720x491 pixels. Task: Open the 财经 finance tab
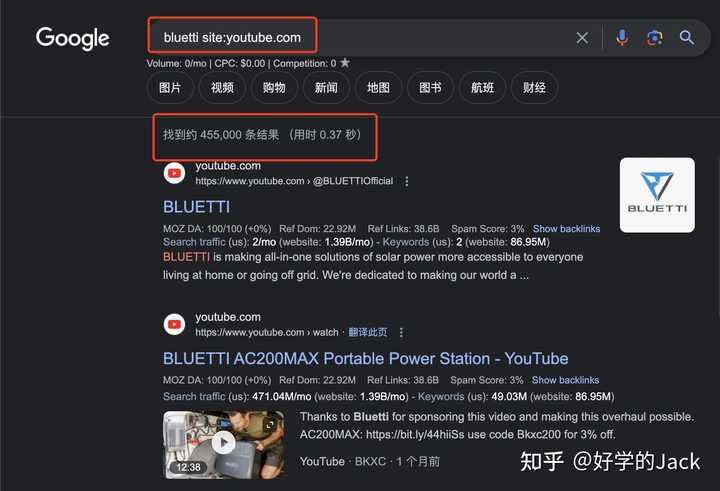tap(534, 87)
